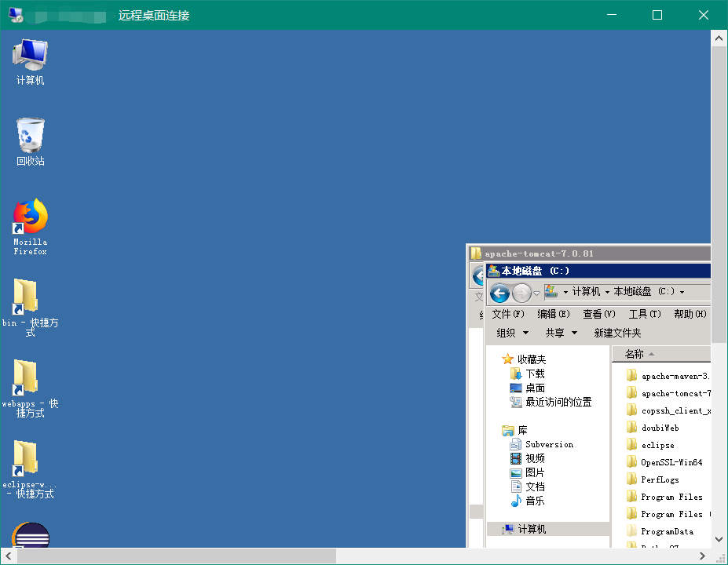The width and height of the screenshot is (728, 565).
Task: Sort by the 名称 column header
Action: 635,354
